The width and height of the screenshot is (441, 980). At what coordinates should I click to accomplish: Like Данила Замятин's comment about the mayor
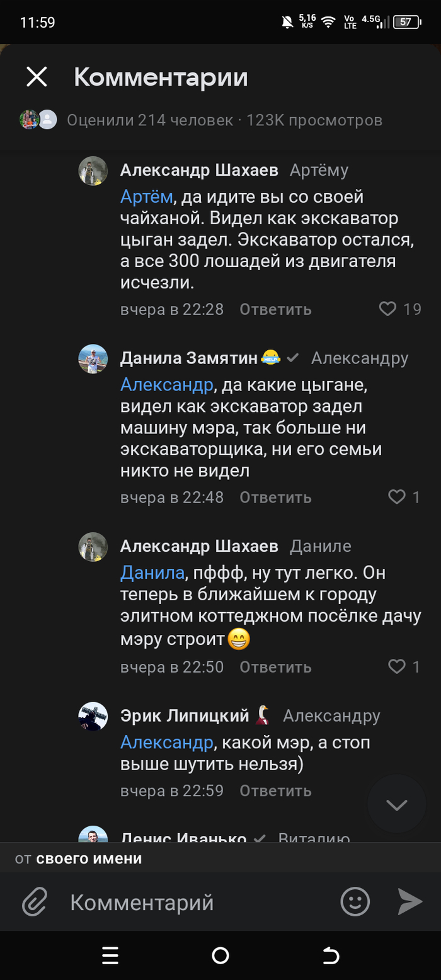coord(396,497)
